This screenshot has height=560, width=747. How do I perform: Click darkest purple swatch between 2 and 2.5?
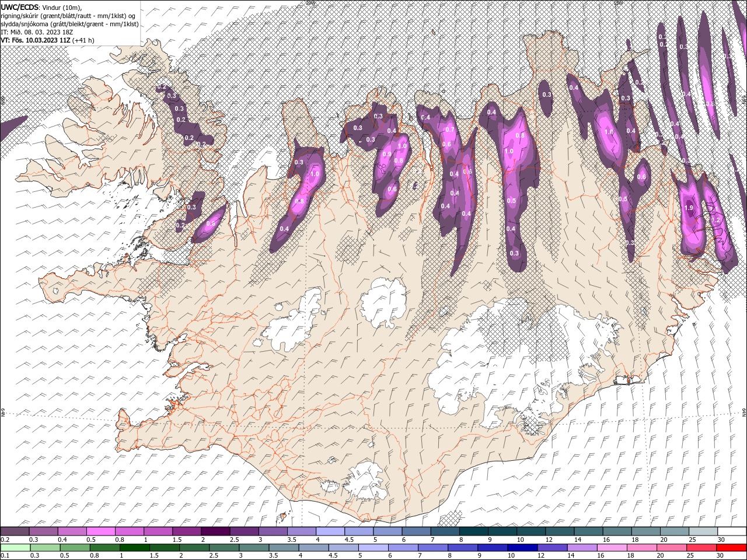215,531
